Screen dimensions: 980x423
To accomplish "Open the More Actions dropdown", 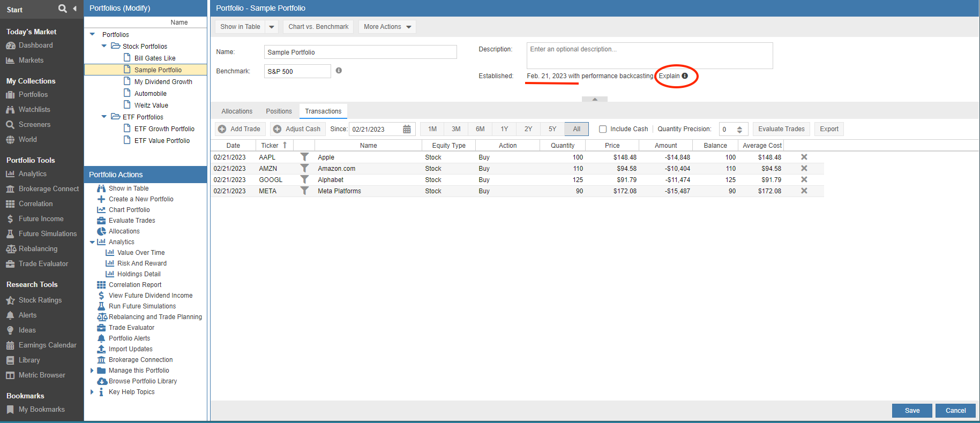I will click(x=387, y=27).
